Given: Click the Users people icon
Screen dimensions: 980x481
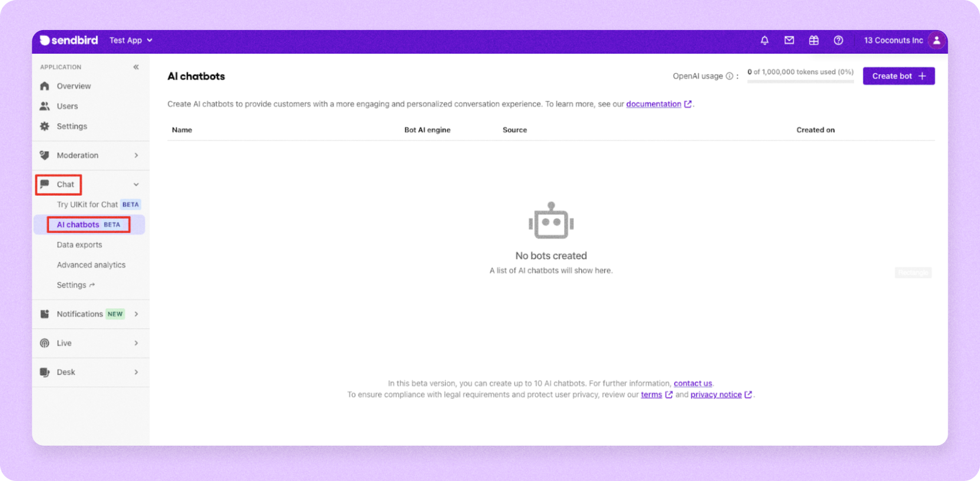Looking at the screenshot, I should point(45,106).
